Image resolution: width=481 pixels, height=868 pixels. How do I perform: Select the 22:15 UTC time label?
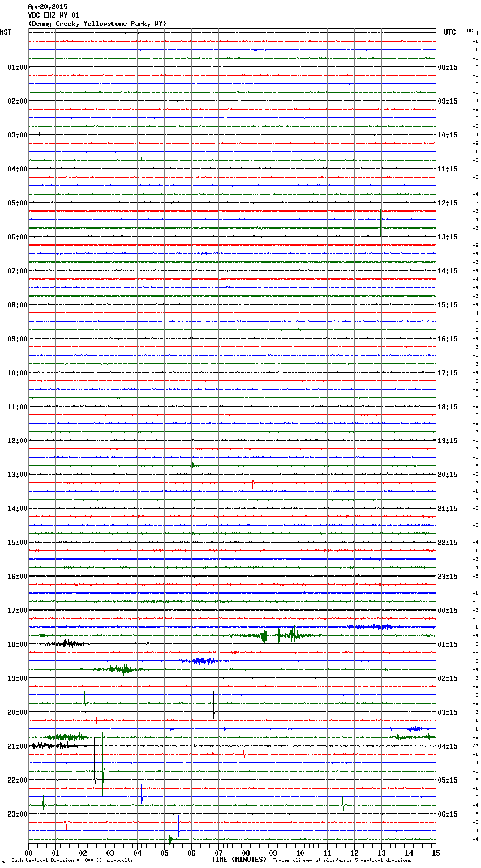[448, 543]
